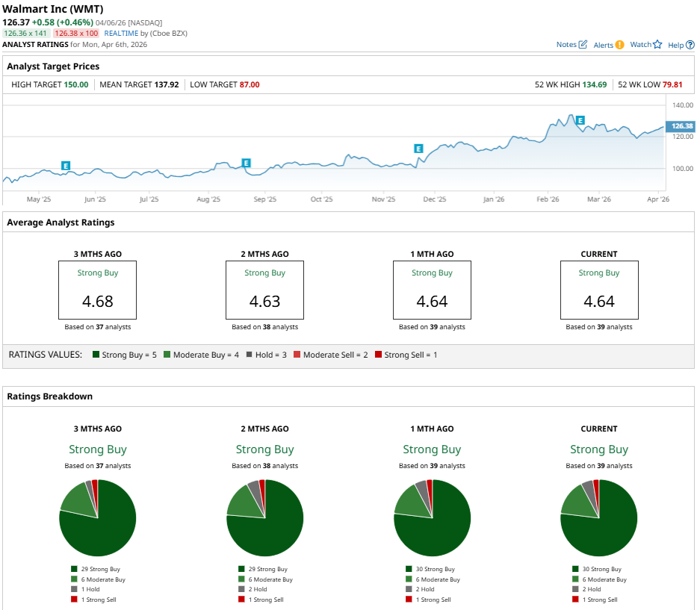Click the Watch star icon
This screenshot has width=700, height=610.
tap(657, 45)
